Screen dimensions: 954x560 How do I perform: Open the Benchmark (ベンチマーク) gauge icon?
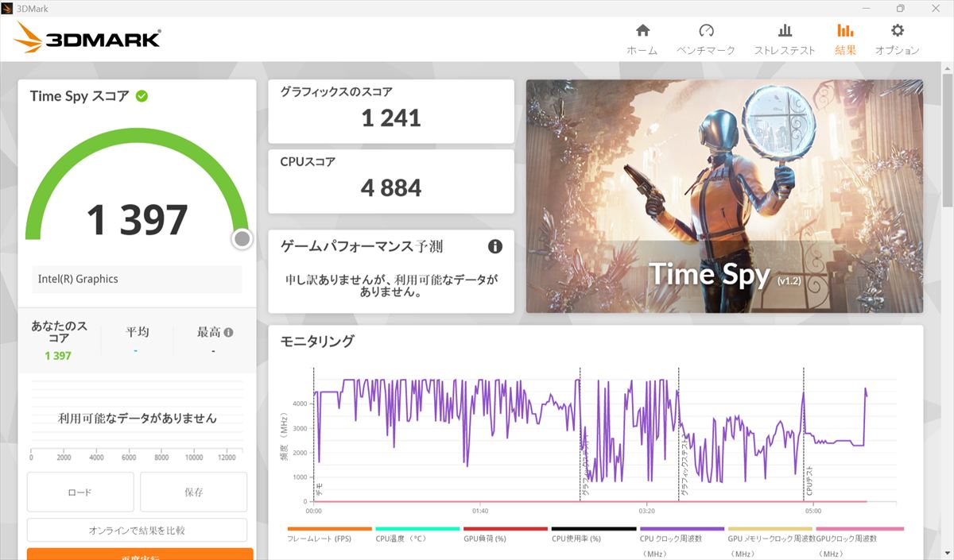coord(706,31)
